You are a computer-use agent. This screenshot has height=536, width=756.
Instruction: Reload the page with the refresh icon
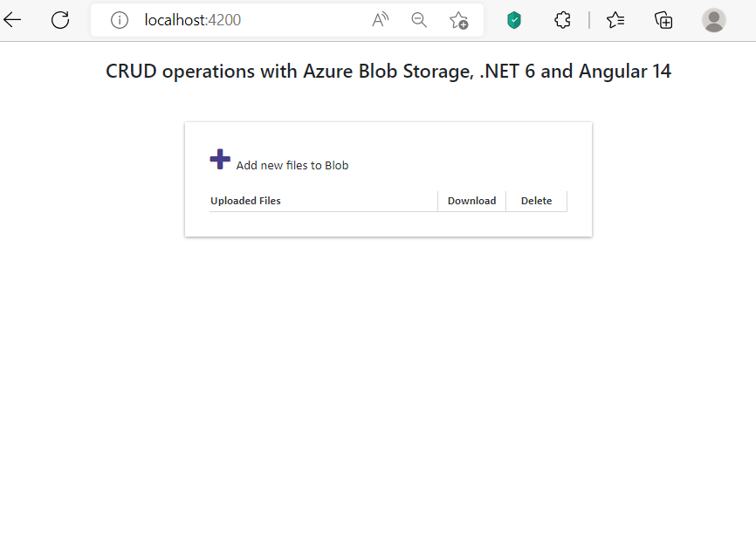pyautogui.click(x=60, y=19)
